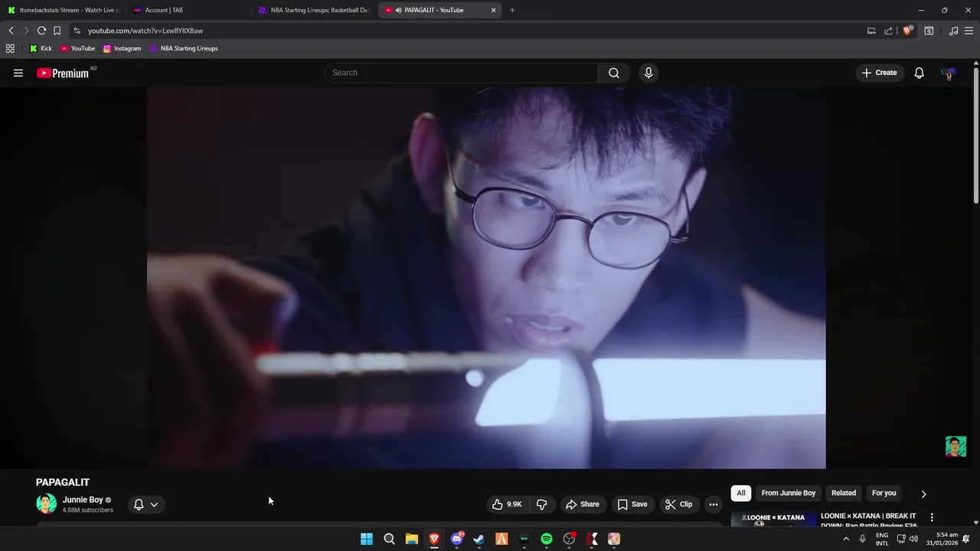Open the YouTube account avatar menu

coord(949,73)
